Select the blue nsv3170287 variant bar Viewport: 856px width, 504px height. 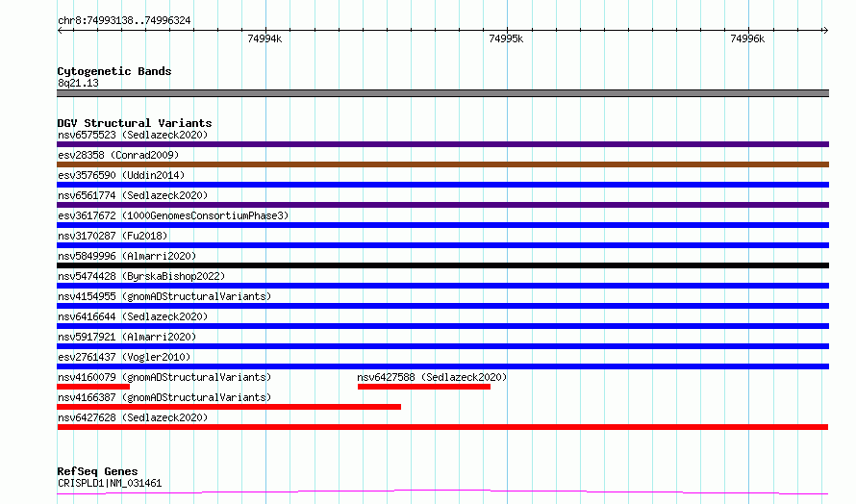point(442,245)
